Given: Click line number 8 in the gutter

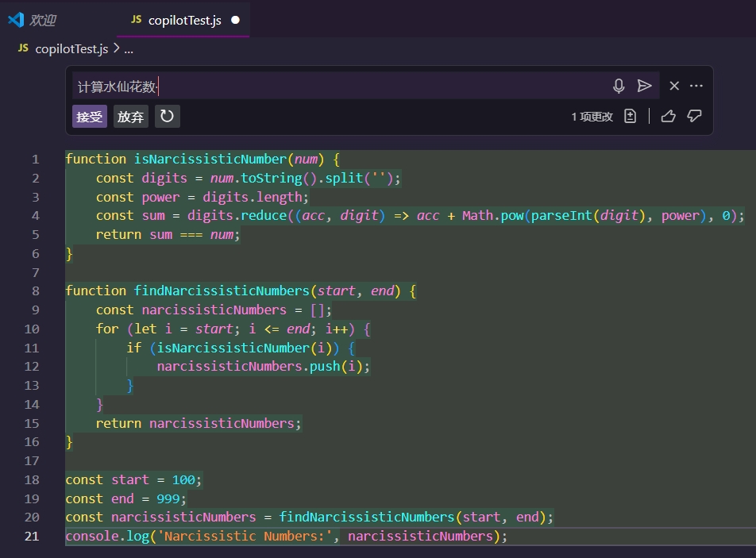Looking at the screenshot, I should click(35, 291).
